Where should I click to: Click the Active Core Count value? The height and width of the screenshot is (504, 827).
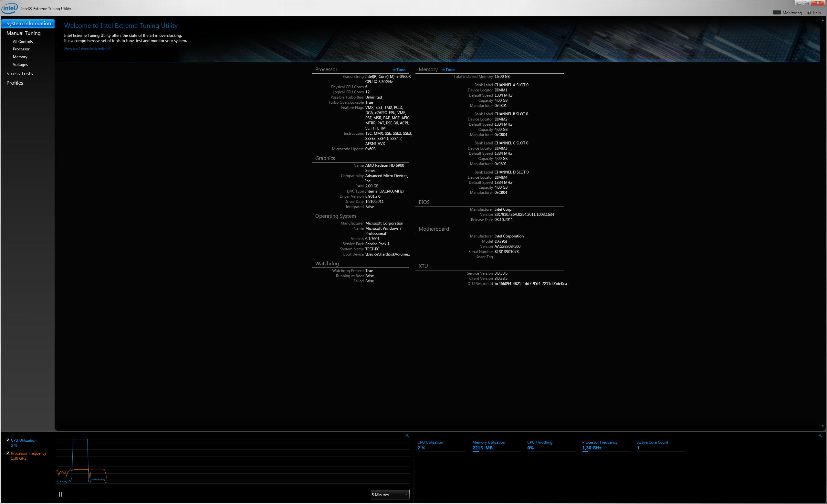[638, 448]
